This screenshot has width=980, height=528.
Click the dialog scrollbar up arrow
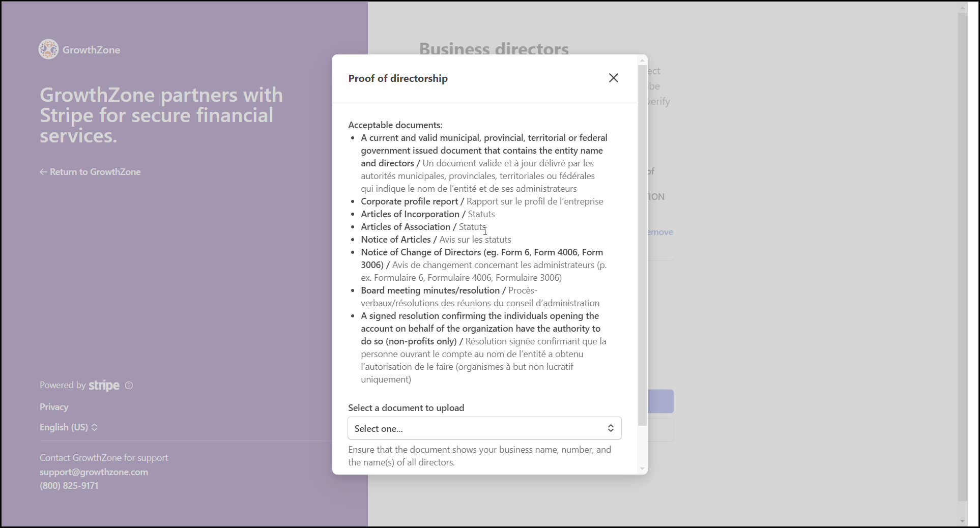pyautogui.click(x=642, y=61)
